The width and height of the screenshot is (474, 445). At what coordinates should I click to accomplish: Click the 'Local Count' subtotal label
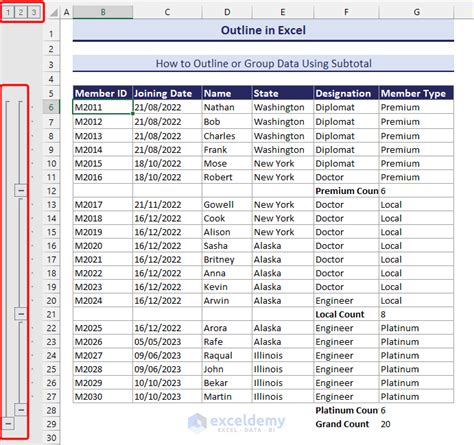coord(346,314)
